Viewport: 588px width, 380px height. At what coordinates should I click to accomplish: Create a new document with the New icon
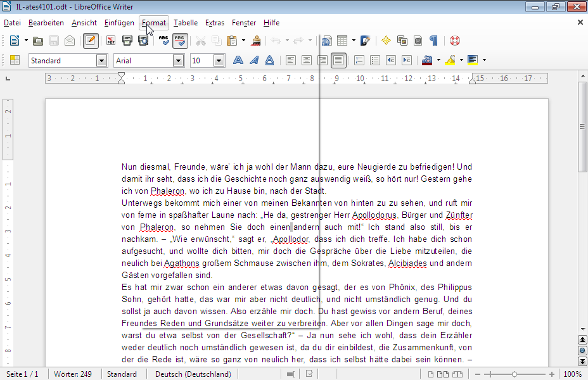click(x=15, y=41)
